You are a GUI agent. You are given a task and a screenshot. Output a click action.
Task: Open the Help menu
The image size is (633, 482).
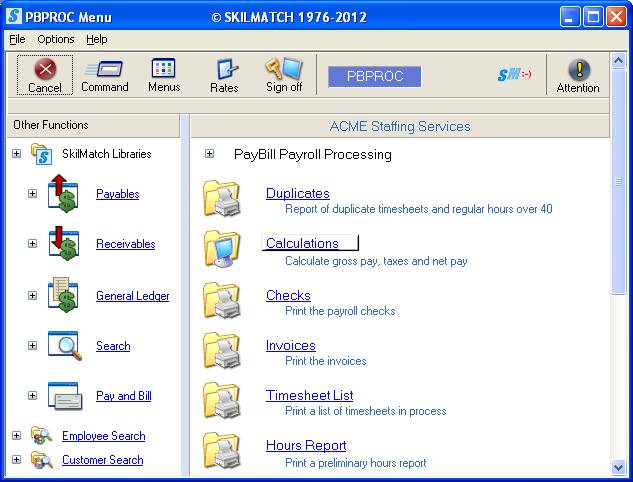tap(96, 39)
